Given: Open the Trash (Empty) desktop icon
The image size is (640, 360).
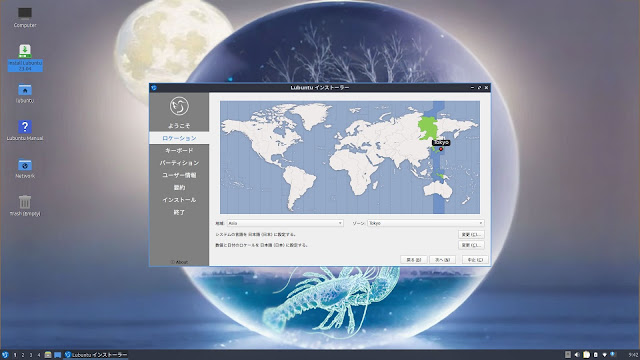Looking at the screenshot, I should click(x=25, y=205).
